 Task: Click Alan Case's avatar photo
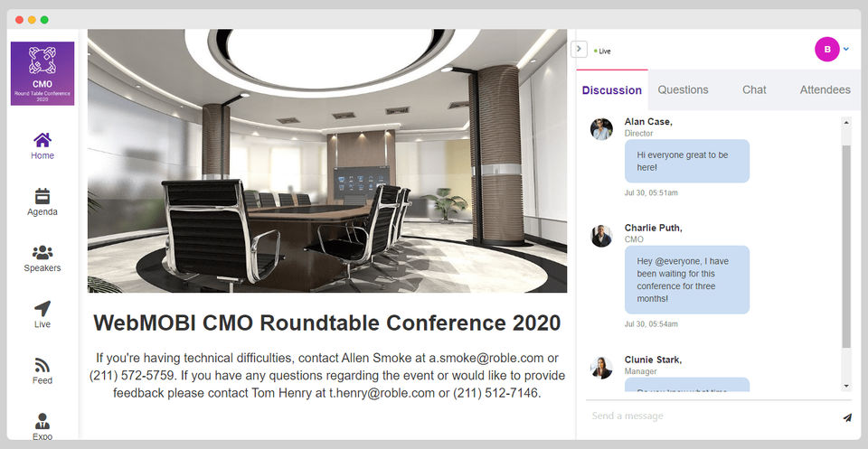click(x=601, y=129)
